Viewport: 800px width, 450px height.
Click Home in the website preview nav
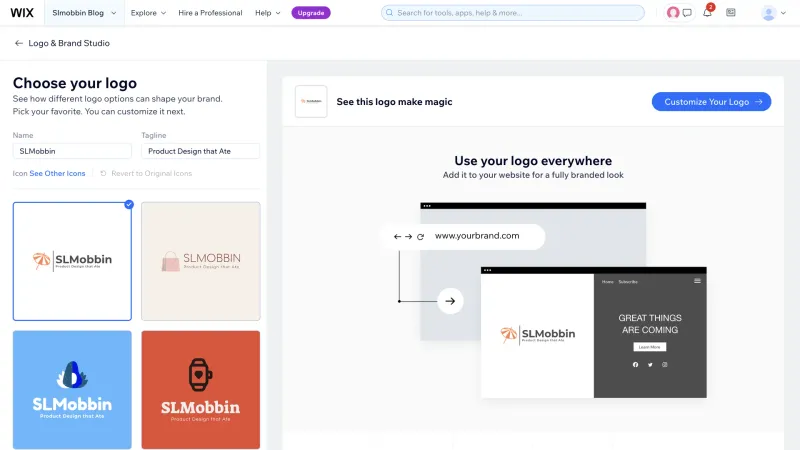(x=607, y=282)
